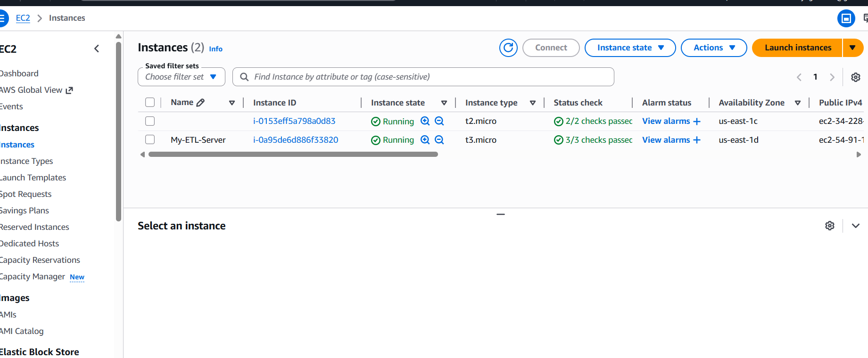The width and height of the screenshot is (868, 358).
Task: Click the sidebar vertical scrollbar
Action: pyautogui.click(x=119, y=132)
